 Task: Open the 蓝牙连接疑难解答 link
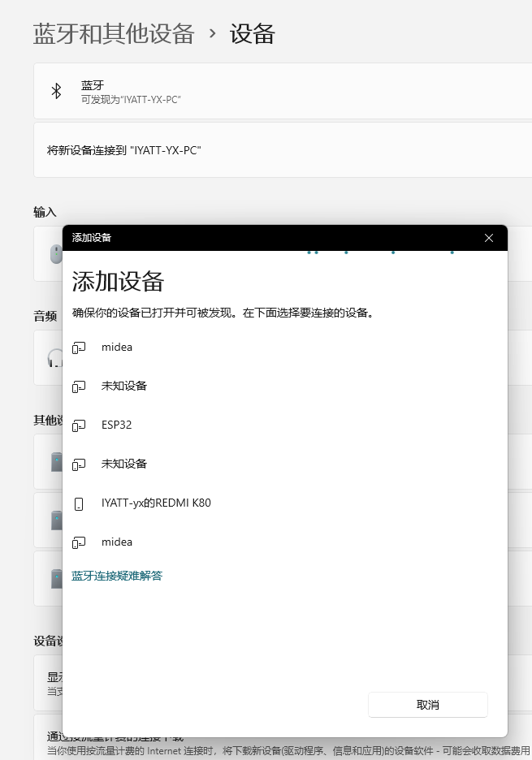pos(117,576)
